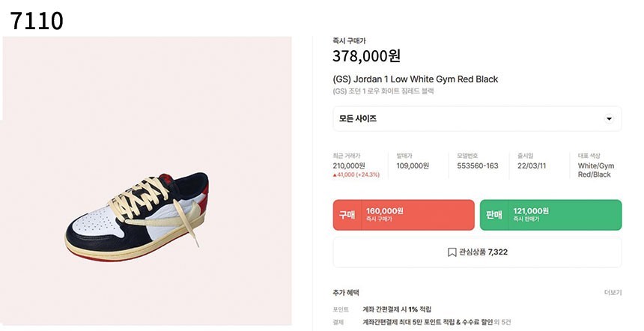The image size is (644, 331).
Task: Open the 더보기 link for benefits
Action: [613, 293]
